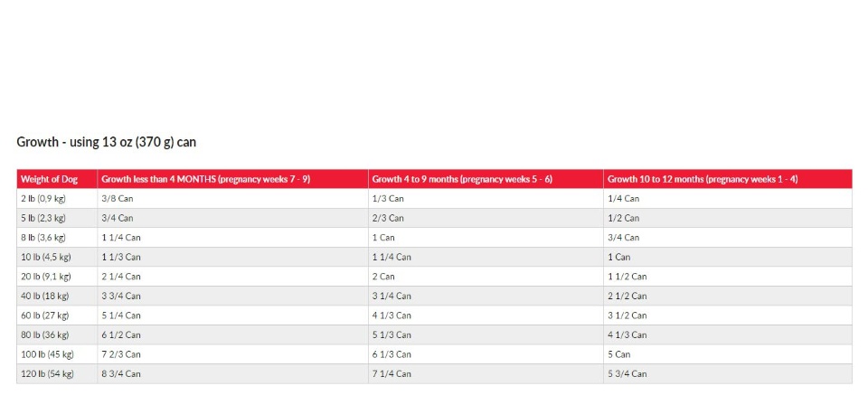Select the 'Weight of Dog' column header
This screenshot has width=868, height=405.
tap(49, 179)
